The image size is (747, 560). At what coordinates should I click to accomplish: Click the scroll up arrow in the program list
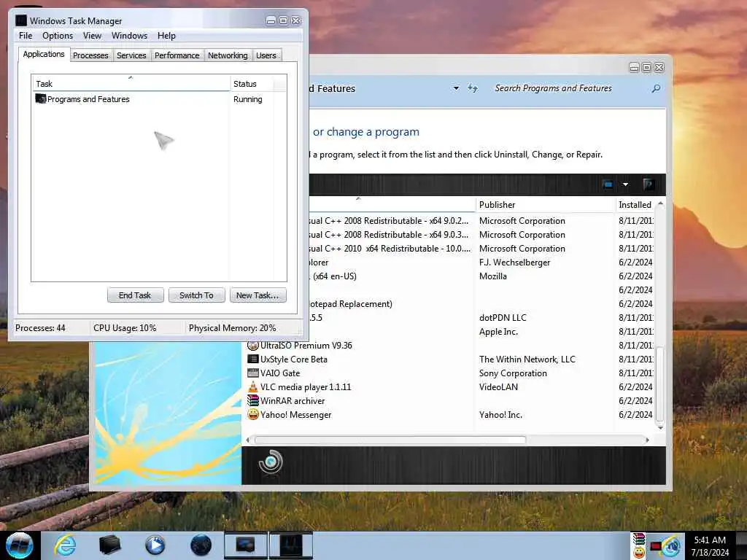pyautogui.click(x=660, y=204)
